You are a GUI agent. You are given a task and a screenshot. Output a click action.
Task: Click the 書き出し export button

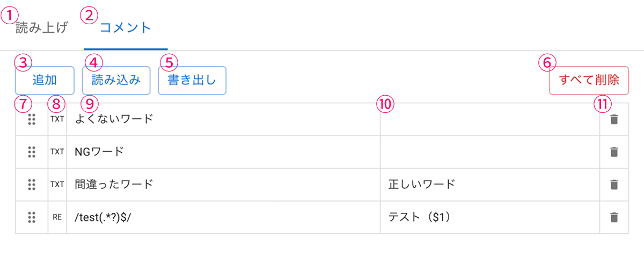pyautogui.click(x=192, y=81)
